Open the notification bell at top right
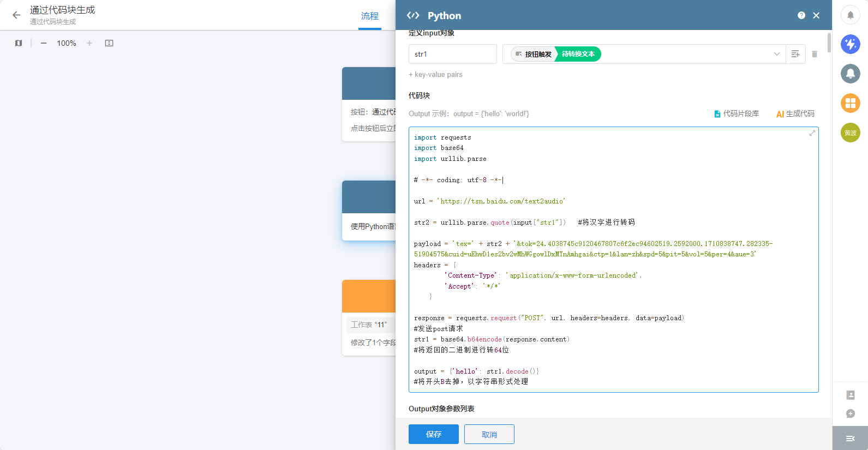 (850, 15)
